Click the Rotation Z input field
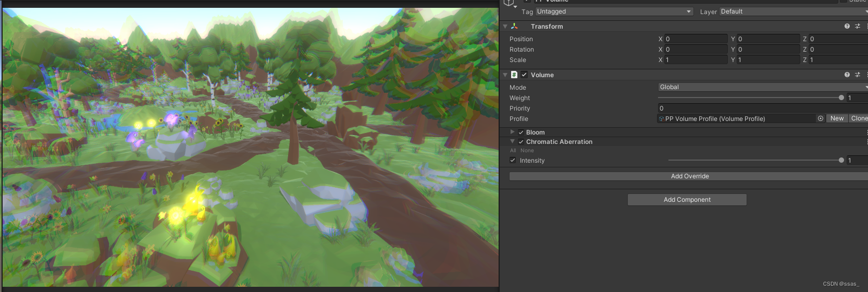 click(x=838, y=50)
